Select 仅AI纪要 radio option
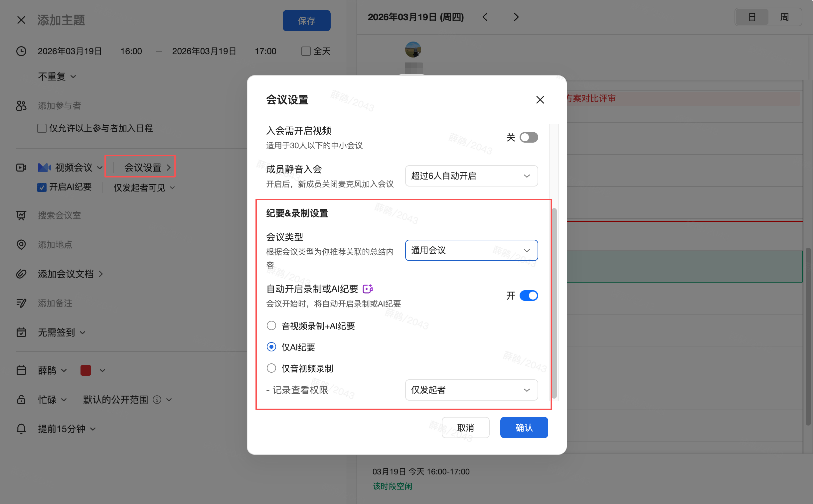 click(x=271, y=347)
